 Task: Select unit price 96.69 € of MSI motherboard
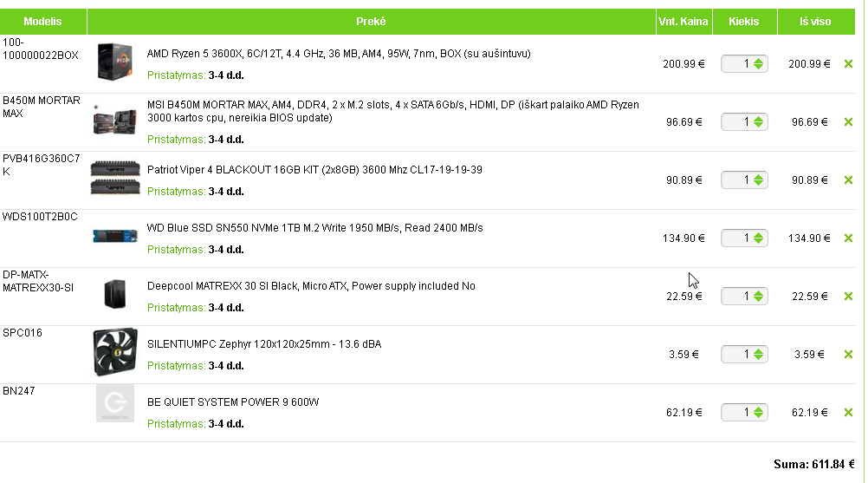(683, 122)
